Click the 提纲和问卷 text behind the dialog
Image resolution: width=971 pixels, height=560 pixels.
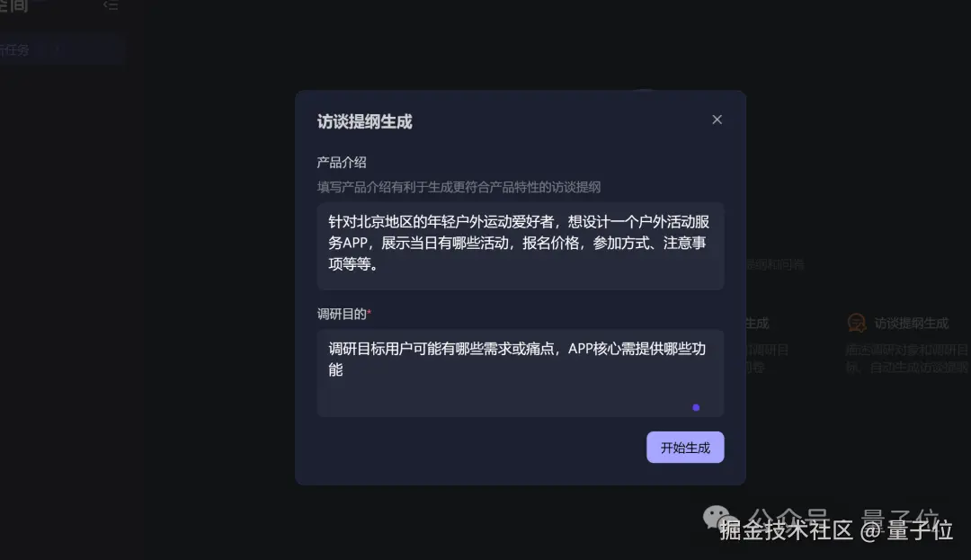point(775,265)
